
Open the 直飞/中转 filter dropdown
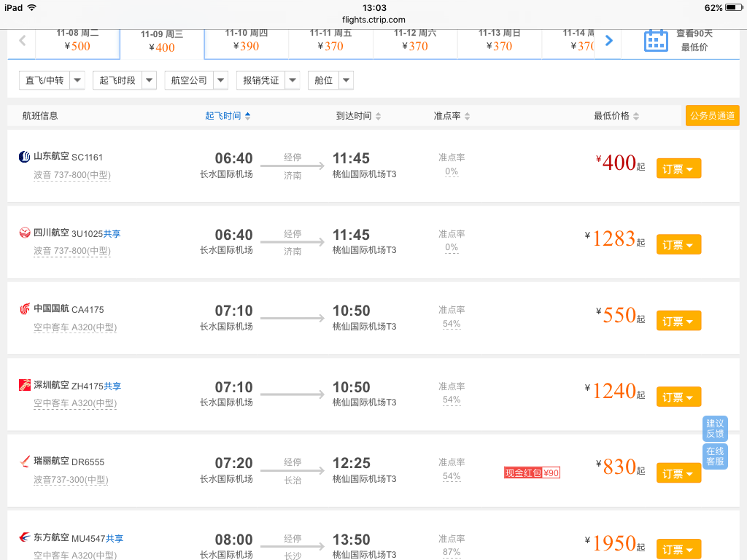52,80
